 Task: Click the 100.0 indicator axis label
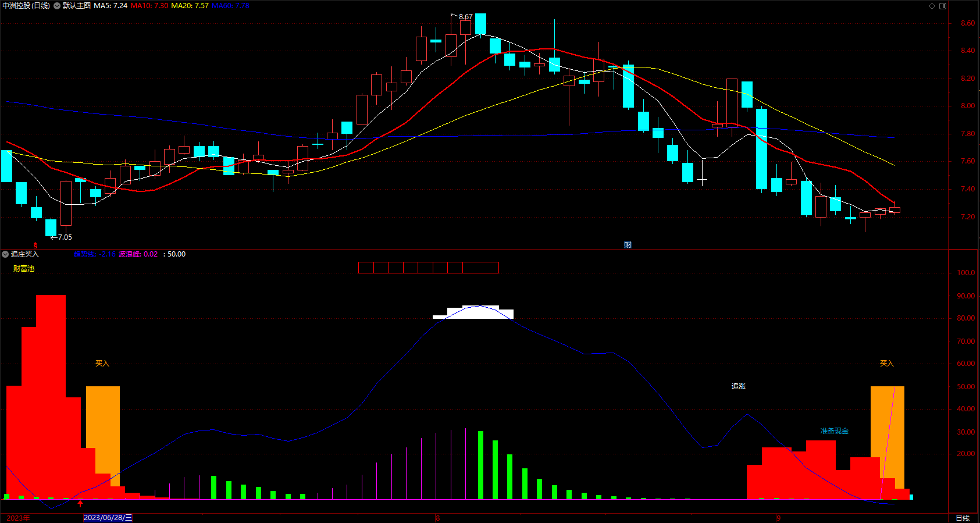coord(966,273)
